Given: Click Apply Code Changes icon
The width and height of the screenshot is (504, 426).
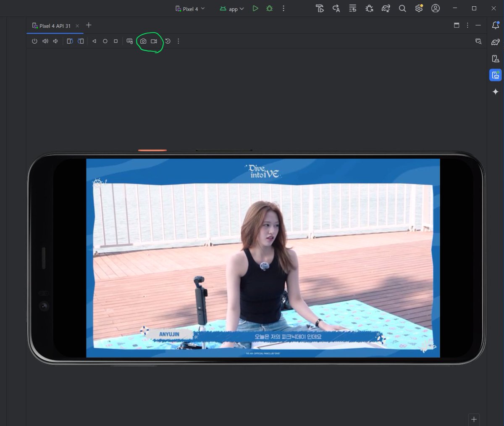Looking at the screenshot, I should tap(353, 8).
